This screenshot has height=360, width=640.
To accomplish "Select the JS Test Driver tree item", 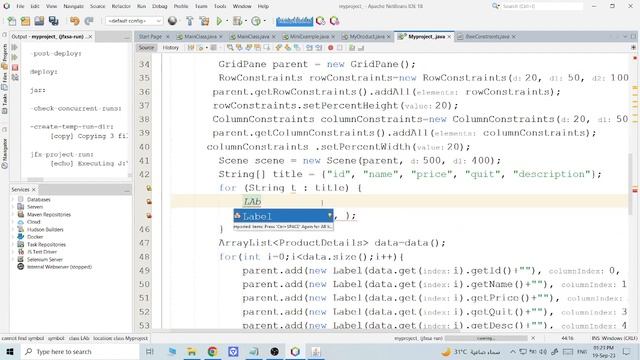I will tap(42, 252).
